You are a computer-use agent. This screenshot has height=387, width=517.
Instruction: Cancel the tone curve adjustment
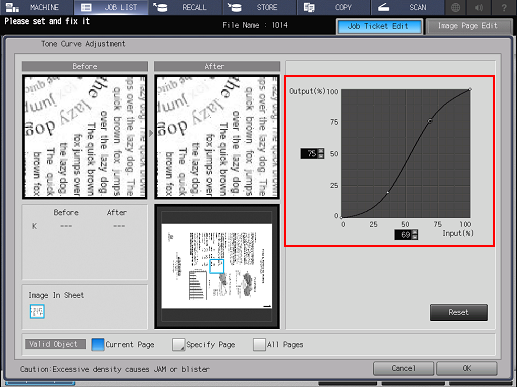(403, 368)
